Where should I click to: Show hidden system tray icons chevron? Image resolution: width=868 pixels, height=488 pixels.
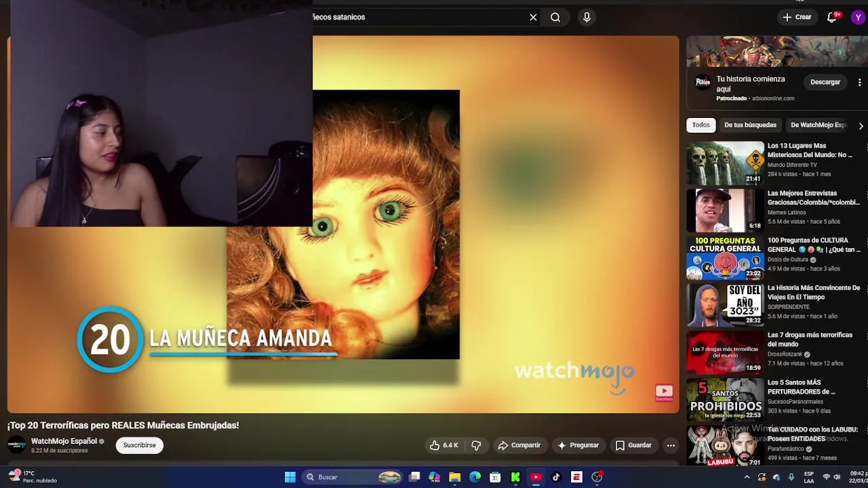(x=747, y=477)
